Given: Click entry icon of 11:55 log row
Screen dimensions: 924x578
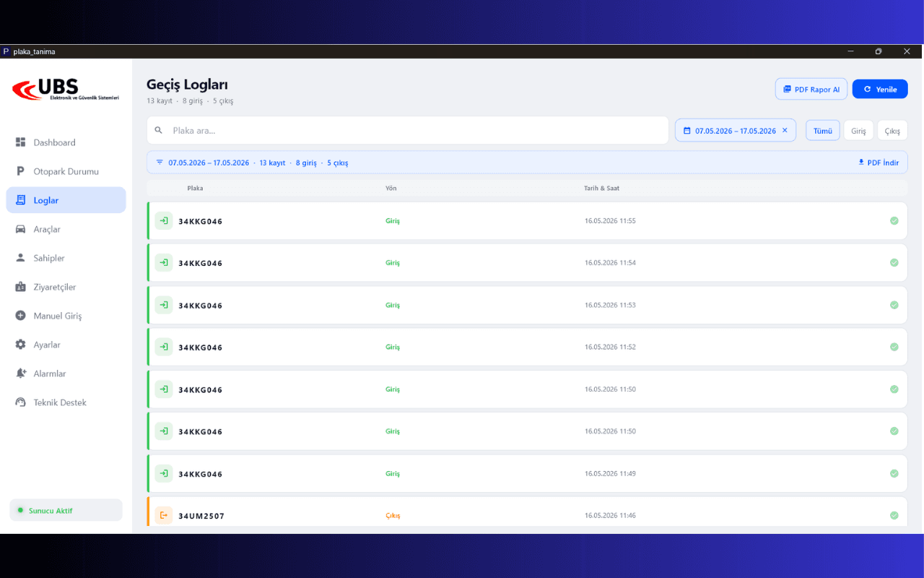Looking at the screenshot, I should point(164,221).
